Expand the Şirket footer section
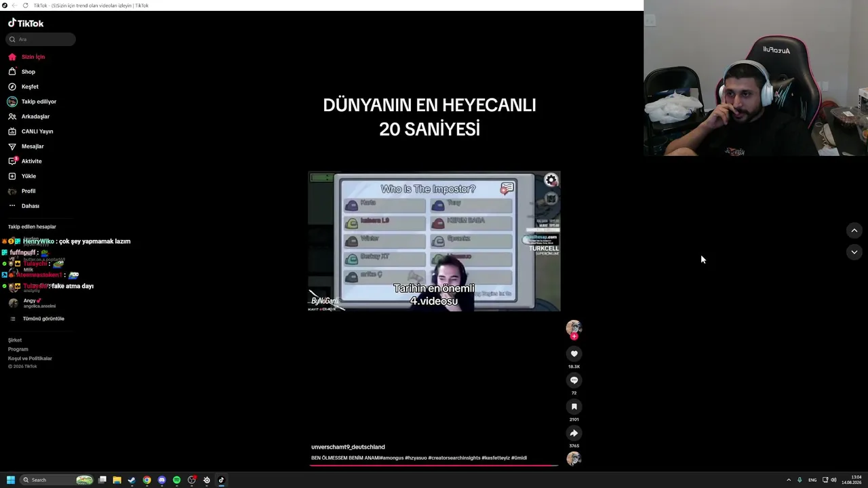Image resolution: width=868 pixels, height=488 pixels. pos(15,340)
